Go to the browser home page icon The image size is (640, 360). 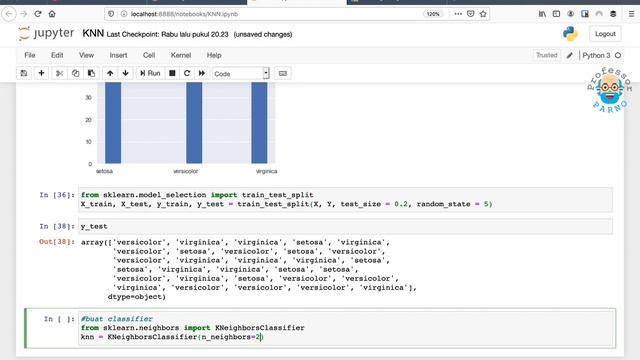coord(52,14)
